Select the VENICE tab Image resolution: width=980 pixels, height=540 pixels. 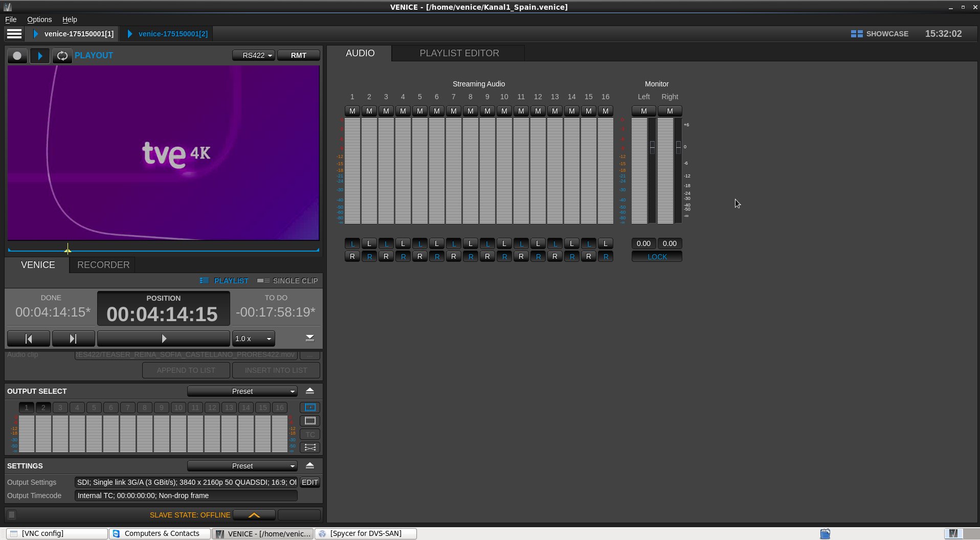pos(38,265)
